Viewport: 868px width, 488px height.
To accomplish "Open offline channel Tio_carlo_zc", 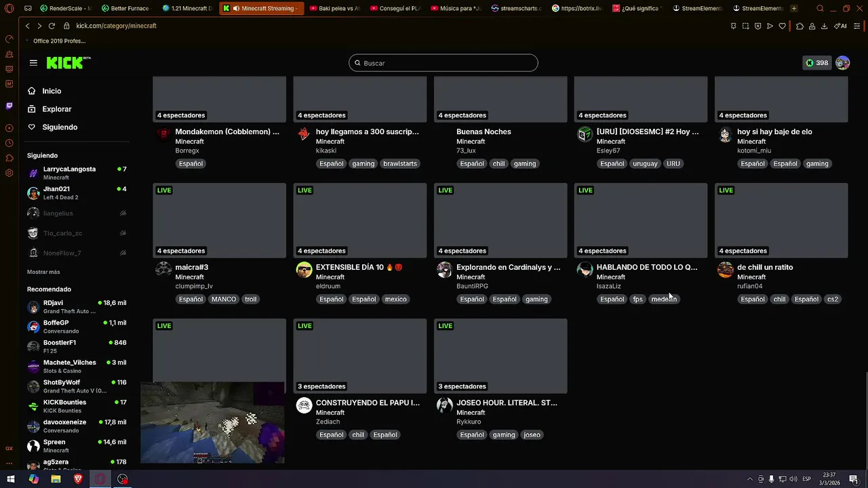I will pos(77,233).
